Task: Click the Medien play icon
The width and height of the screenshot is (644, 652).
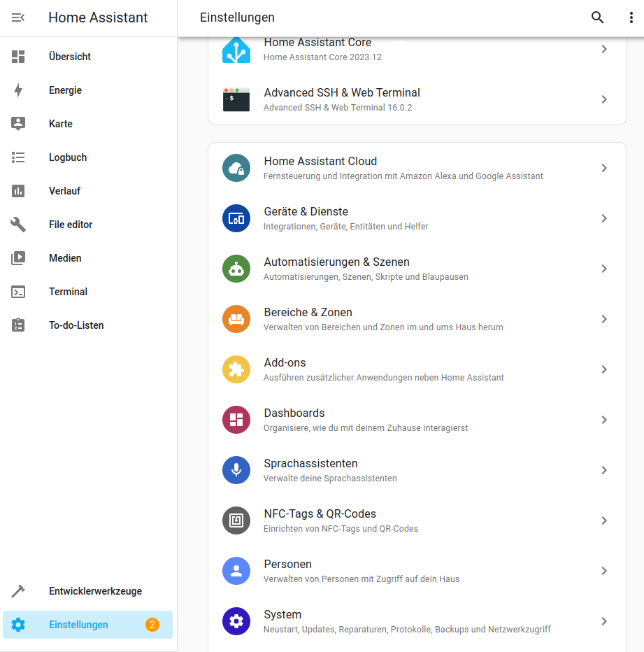Action: 18,258
